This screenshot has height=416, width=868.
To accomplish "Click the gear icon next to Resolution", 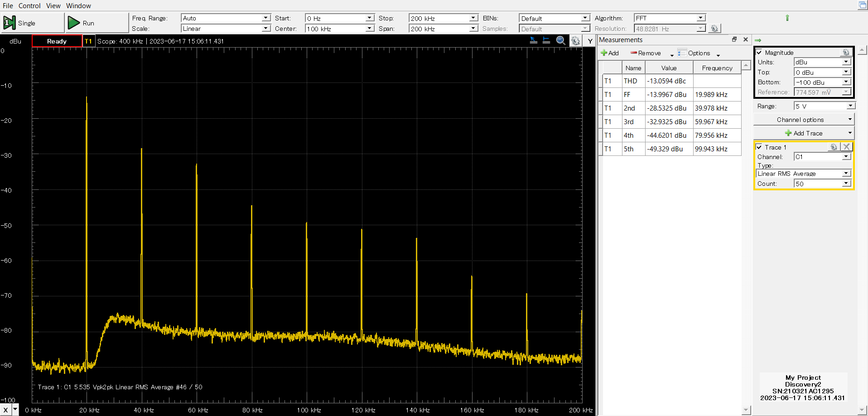I will (x=714, y=29).
